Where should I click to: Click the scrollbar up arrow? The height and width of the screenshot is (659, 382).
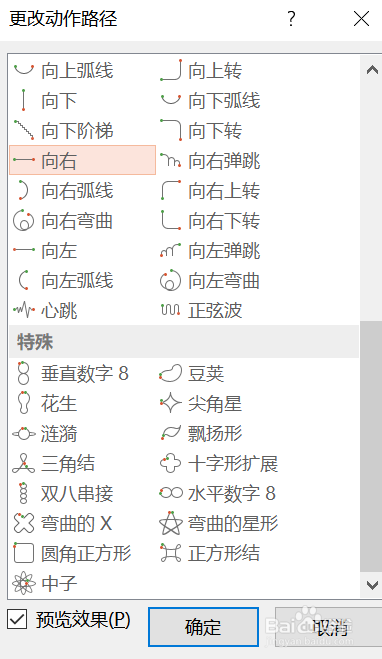pyautogui.click(x=372, y=70)
